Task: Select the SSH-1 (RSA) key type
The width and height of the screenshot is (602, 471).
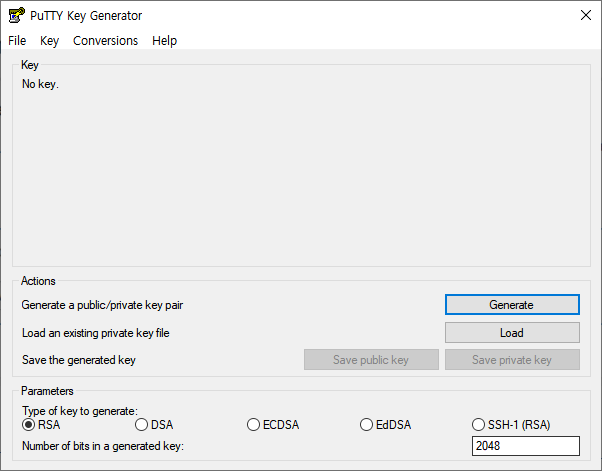Action: tap(511, 425)
